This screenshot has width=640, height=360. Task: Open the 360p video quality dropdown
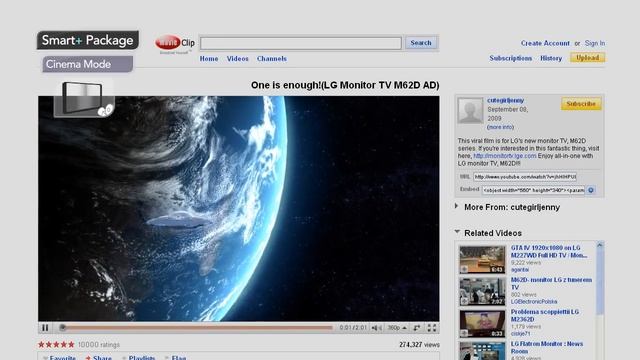[x=397, y=328]
